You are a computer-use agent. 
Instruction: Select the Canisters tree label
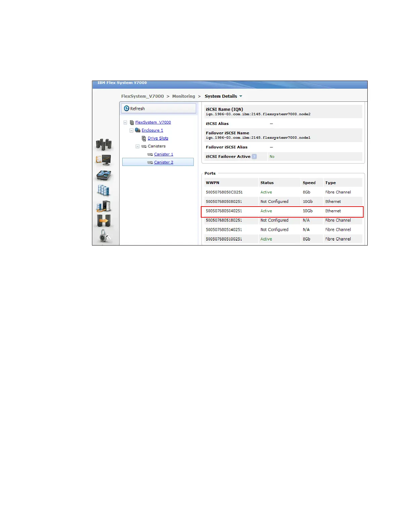tap(157, 146)
